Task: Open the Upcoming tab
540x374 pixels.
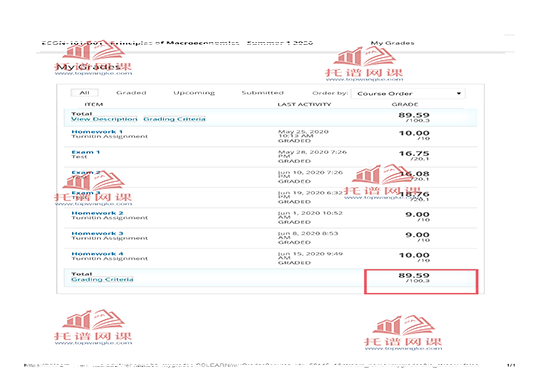Action: tap(194, 93)
